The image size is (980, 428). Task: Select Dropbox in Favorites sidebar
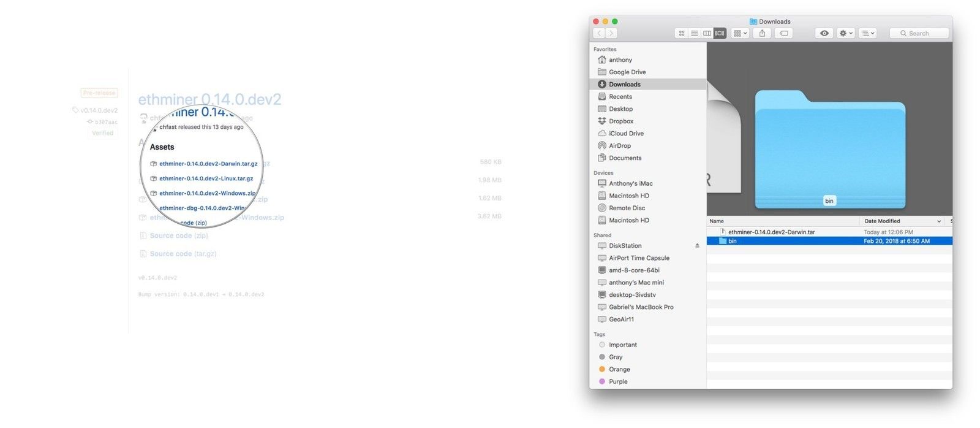621,121
